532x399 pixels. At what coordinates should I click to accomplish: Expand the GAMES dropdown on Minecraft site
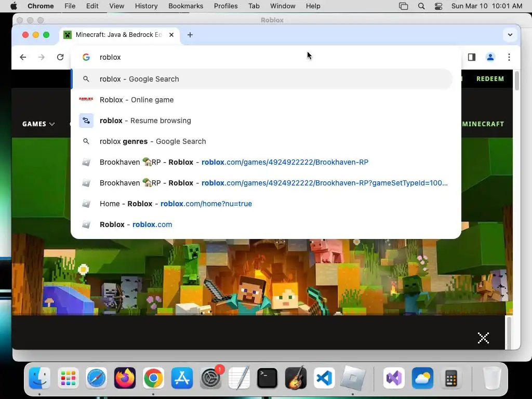(x=38, y=124)
